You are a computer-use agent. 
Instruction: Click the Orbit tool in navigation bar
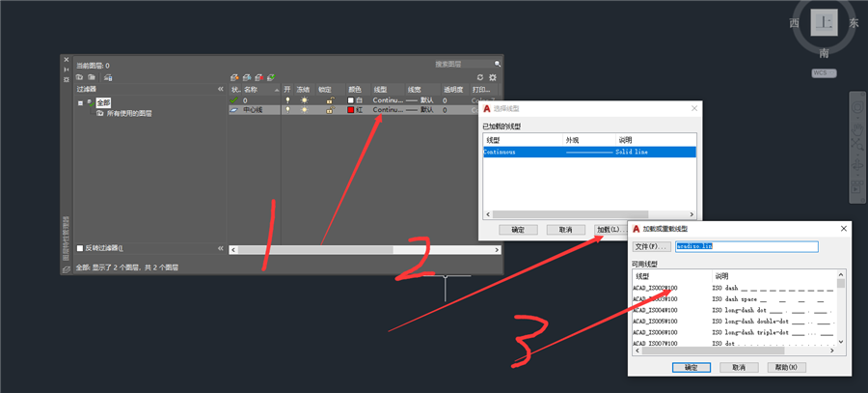tap(857, 165)
